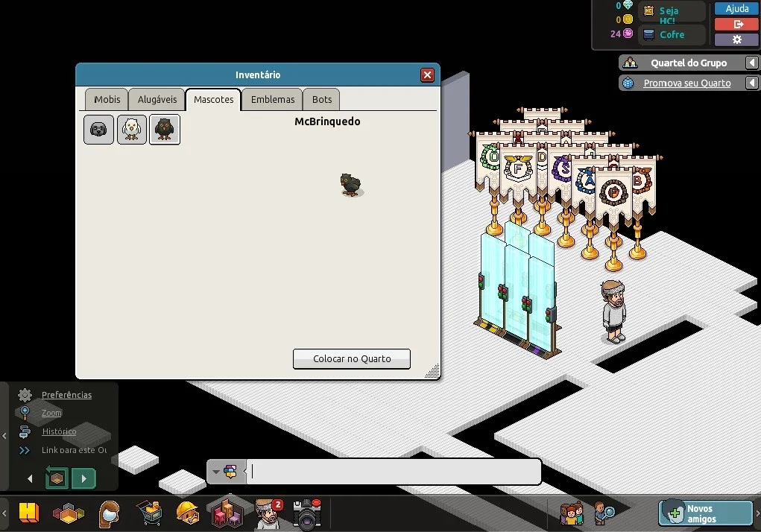Click the gold credits coin icon
Screen dimensions: 761x532
628,19
